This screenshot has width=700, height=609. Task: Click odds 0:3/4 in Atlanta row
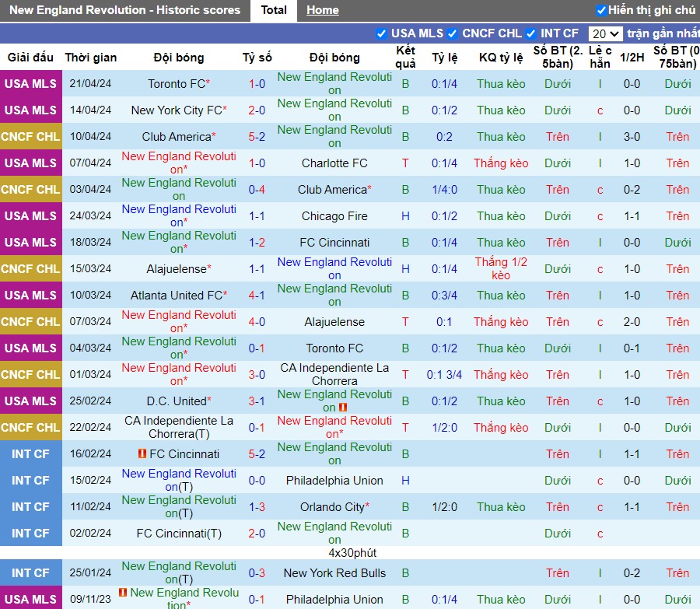point(444,295)
